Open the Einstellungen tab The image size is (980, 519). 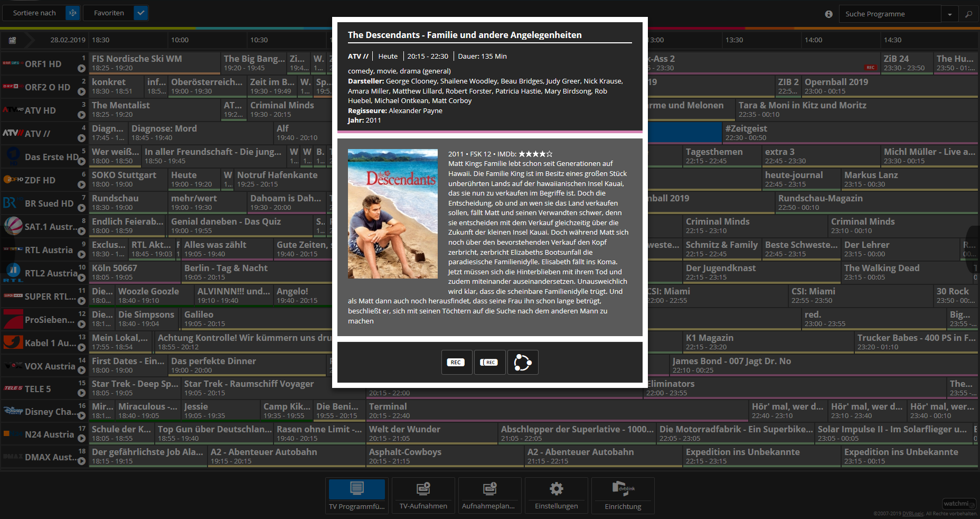[557, 495]
